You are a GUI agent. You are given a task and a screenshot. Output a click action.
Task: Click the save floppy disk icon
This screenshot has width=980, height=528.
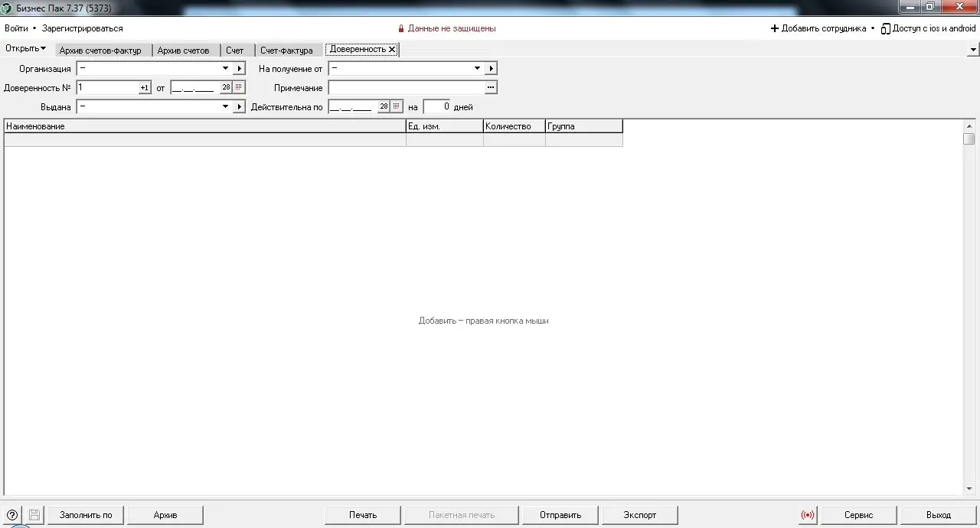[34, 515]
